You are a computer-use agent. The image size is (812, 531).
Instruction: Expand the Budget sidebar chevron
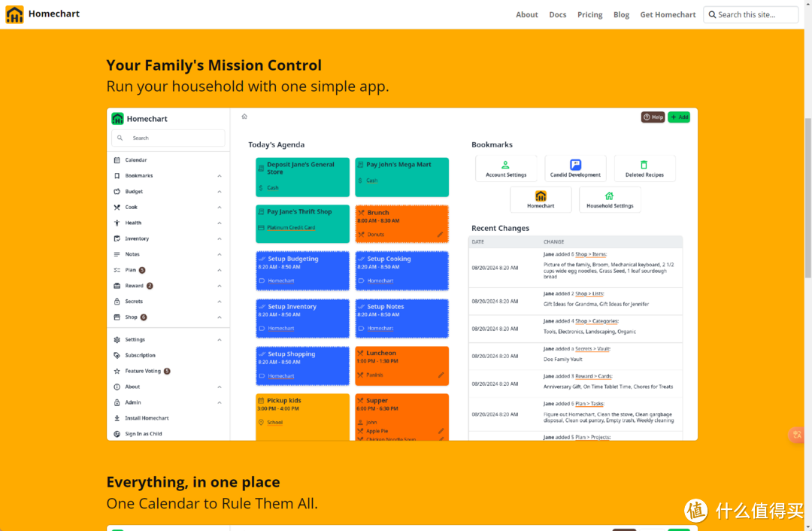pyautogui.click(x=220, y=192)
